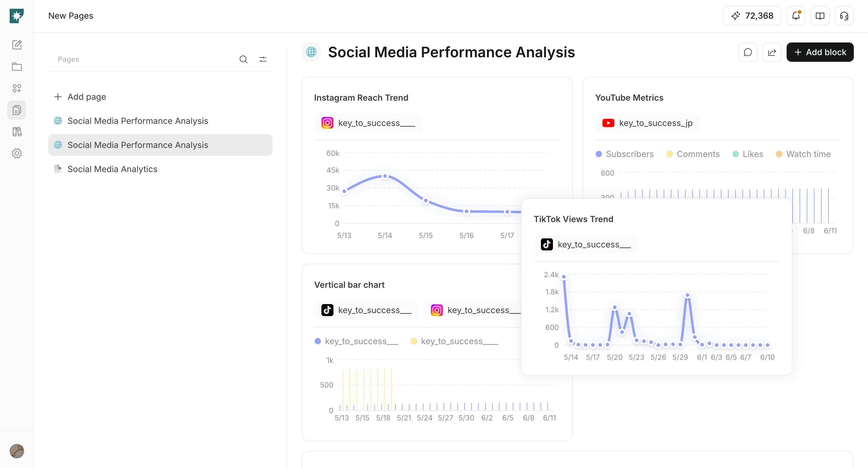Click the 5/29 spike point on the TikTok Views Trend chart
This screenshot has width=868, height=468.
687,296
